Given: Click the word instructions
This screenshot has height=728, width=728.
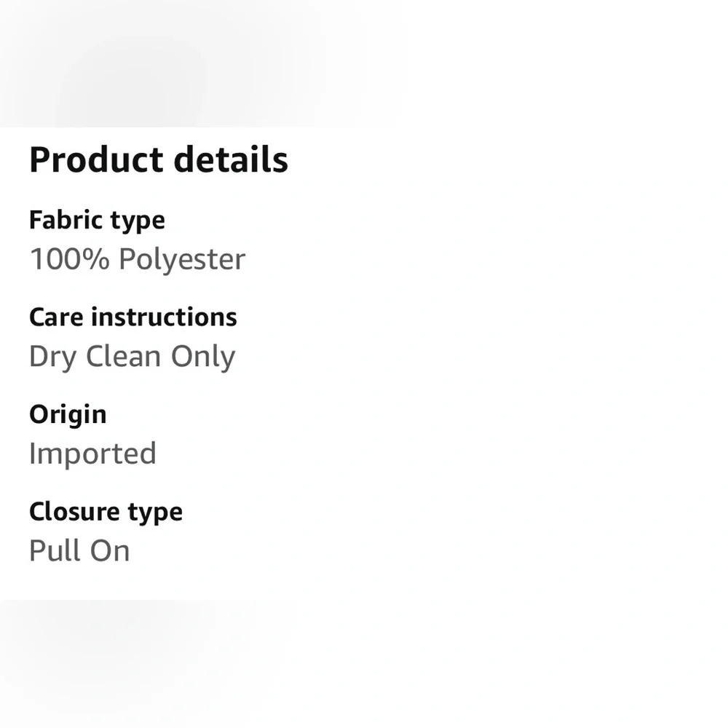Looking at the screenshot, I should tap(164, 317).
